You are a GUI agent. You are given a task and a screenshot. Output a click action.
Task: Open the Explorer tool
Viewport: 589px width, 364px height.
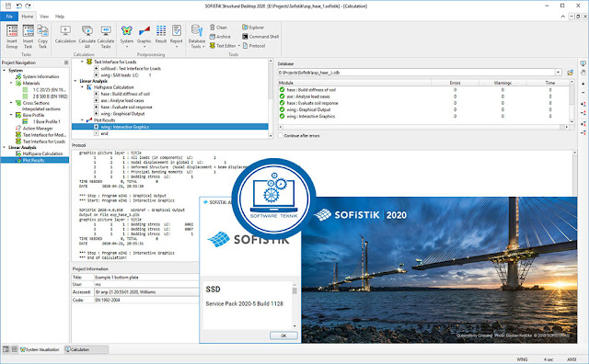[253, 28]
